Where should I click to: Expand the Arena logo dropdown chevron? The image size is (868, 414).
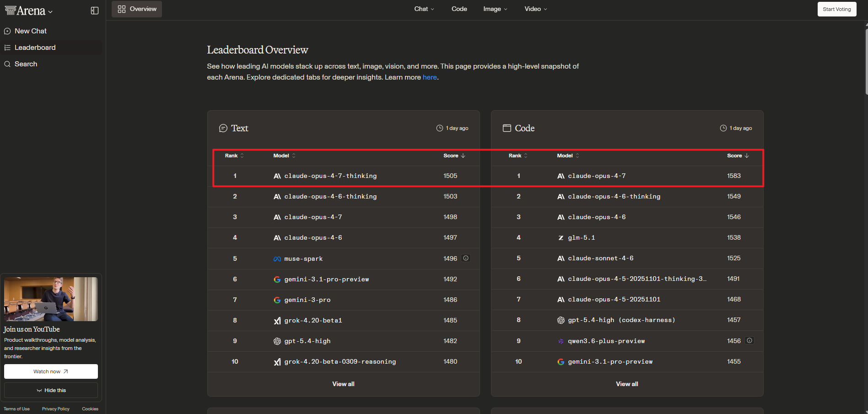[x=50, y=12]
